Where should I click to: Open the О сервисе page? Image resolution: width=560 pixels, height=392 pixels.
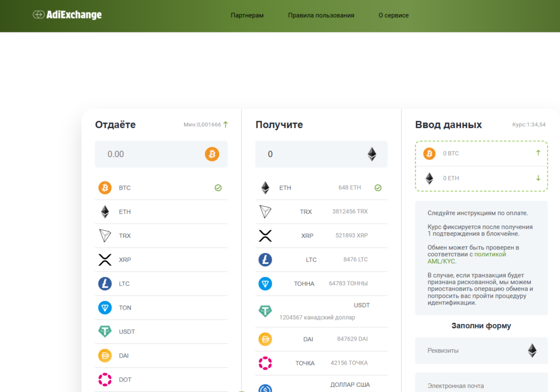coord(393,15)
